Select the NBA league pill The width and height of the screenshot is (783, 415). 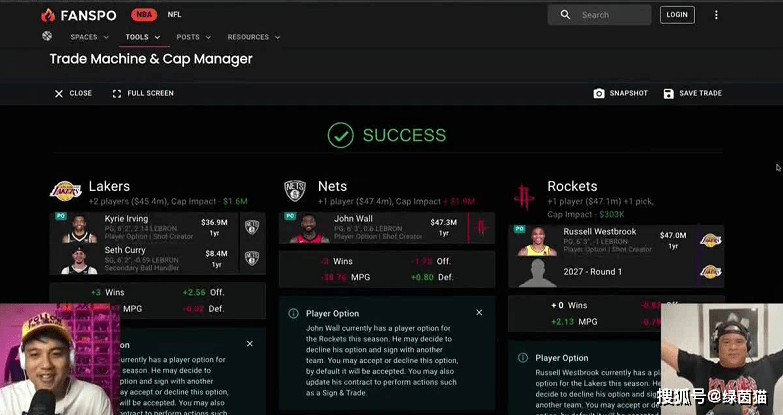click(144, 15)
